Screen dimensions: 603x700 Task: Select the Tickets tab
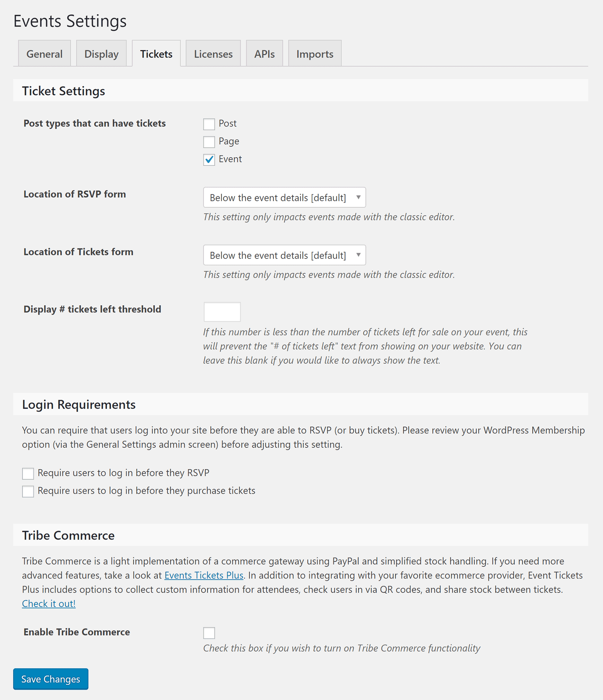[x=156, y=53]
